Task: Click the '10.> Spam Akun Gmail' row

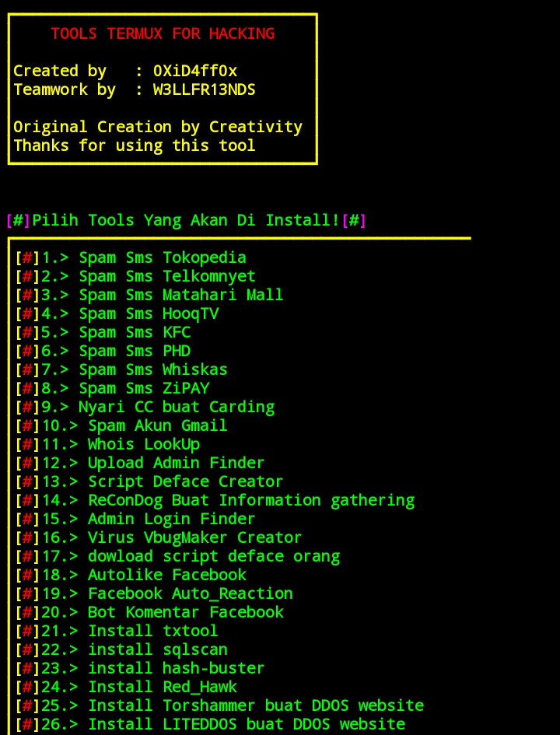Action: 121,425
